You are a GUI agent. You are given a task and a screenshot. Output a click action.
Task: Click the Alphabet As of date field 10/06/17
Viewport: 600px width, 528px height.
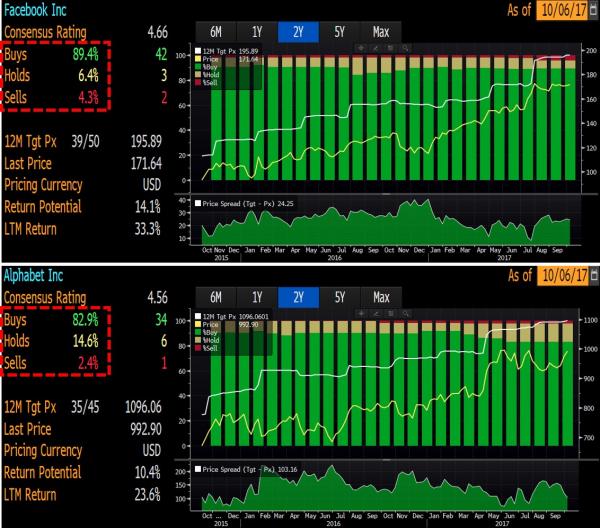pyautogui.click(x=564, y=275)
